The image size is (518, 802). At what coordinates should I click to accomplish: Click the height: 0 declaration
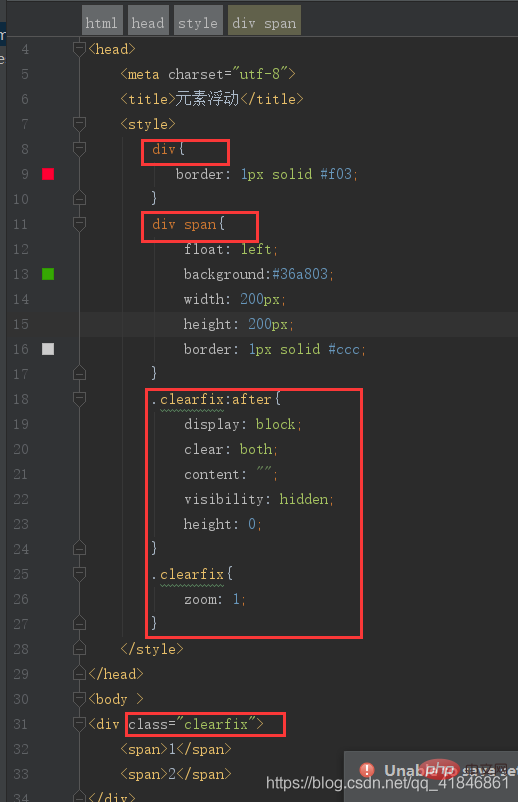222,524
